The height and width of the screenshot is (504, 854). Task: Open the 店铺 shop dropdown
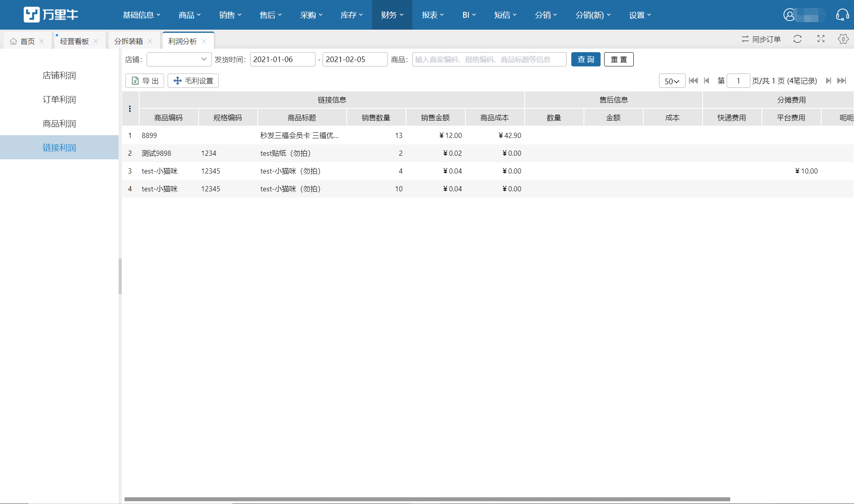179,59
